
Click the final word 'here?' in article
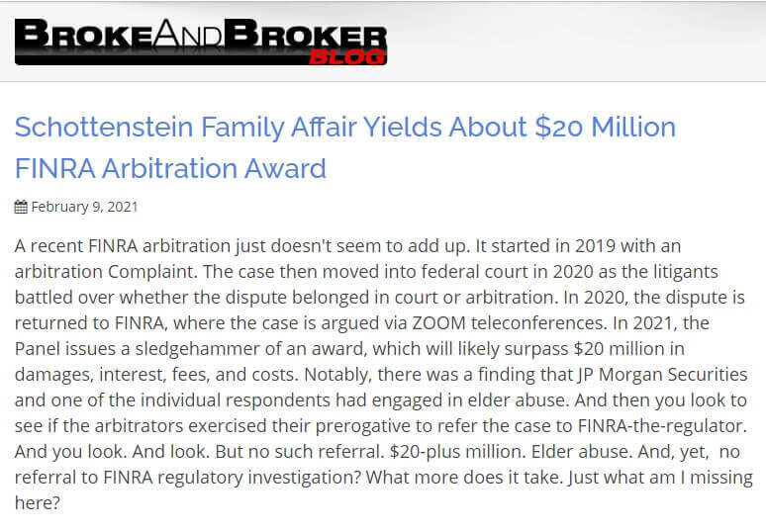pyautogui.click(x=38, y=502)
